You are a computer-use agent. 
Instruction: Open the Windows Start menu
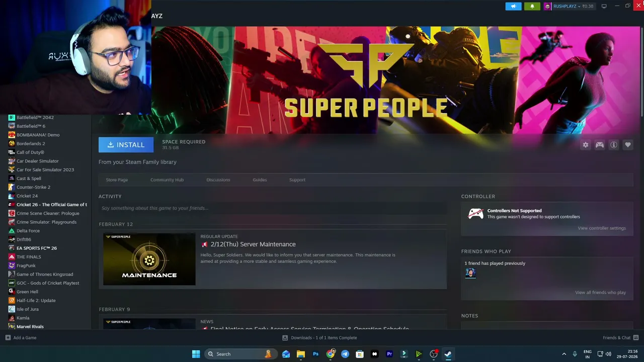pyautogui.click(x=196, y=354)
